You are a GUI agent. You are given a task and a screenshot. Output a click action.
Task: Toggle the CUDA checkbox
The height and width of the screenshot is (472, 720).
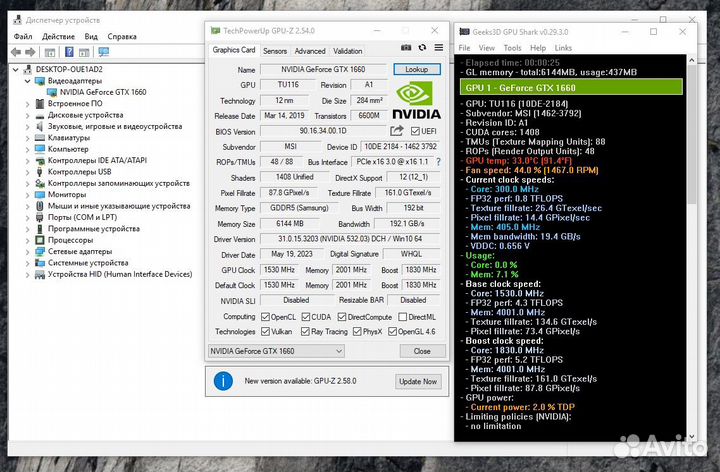[306, 317]
